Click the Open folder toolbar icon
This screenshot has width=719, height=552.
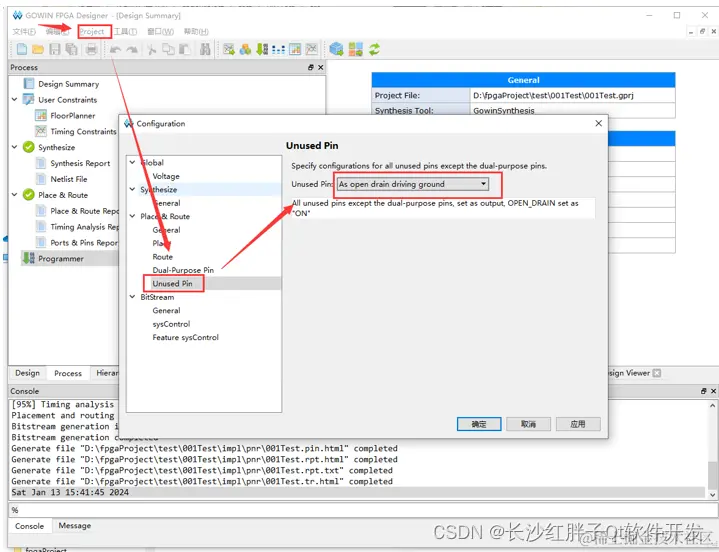[38, 49]
